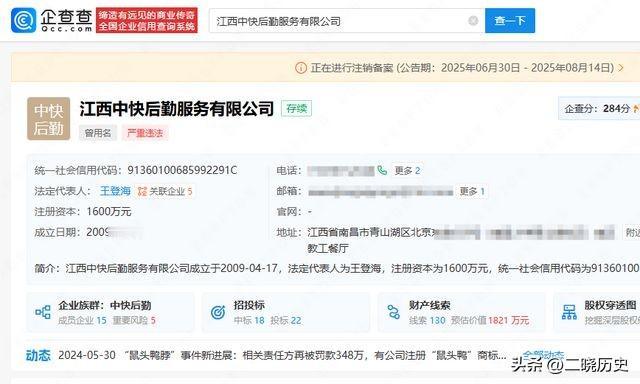Open the 财产线索 card title
The width and height of the screenshot is (640, 384).
coord(430,305)
